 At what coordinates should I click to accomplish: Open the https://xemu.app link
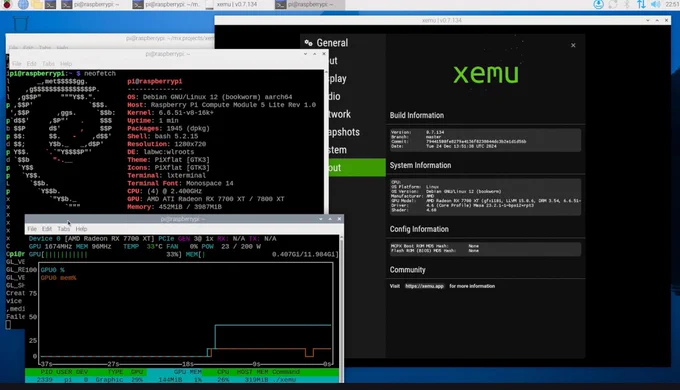[424, 286]
